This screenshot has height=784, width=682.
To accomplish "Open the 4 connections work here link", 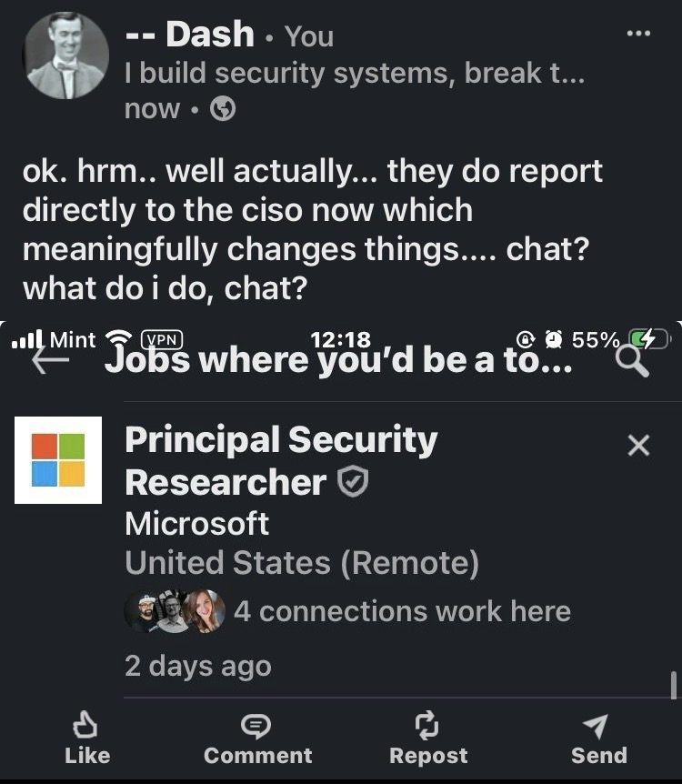I will pos(402,611).
